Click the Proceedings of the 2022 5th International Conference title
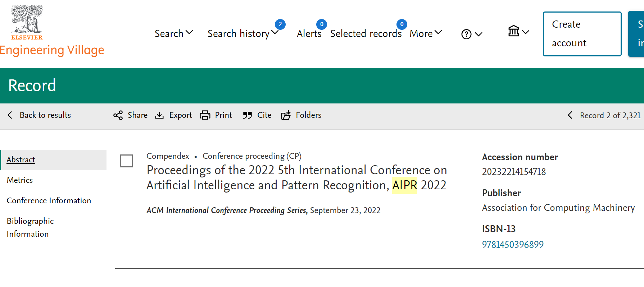644x287 pixels. [x=297, y=177]
